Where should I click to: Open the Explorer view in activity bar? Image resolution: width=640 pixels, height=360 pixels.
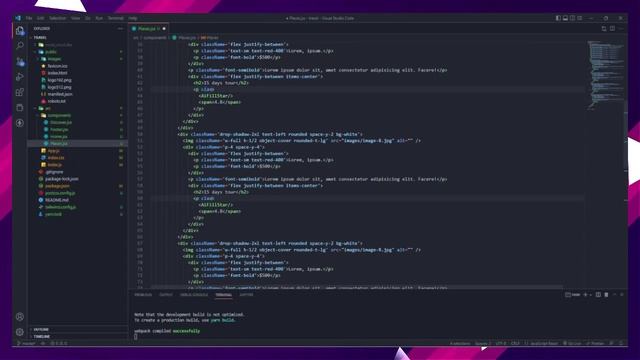(20, 31)
